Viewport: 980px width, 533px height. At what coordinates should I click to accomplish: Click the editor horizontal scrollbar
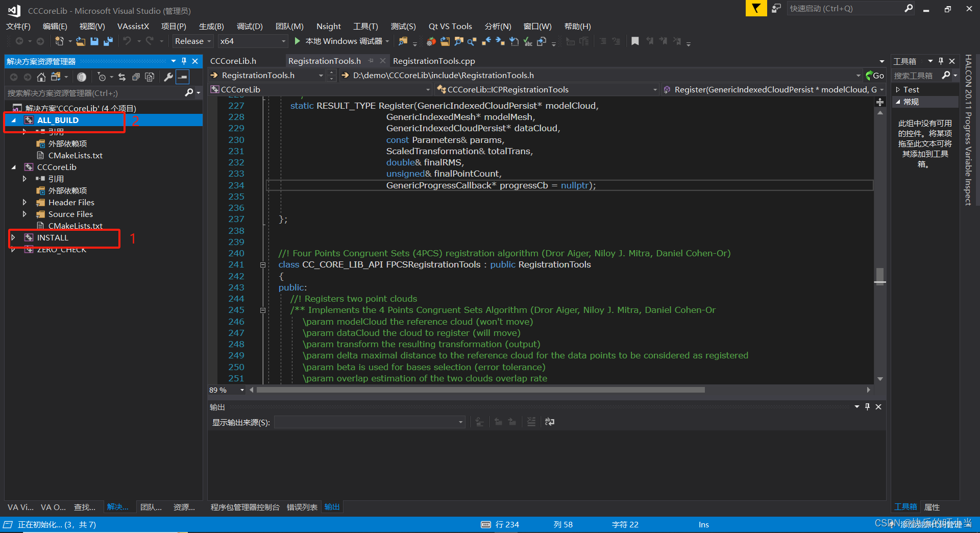pyautogui.click(x=480, y=390)
